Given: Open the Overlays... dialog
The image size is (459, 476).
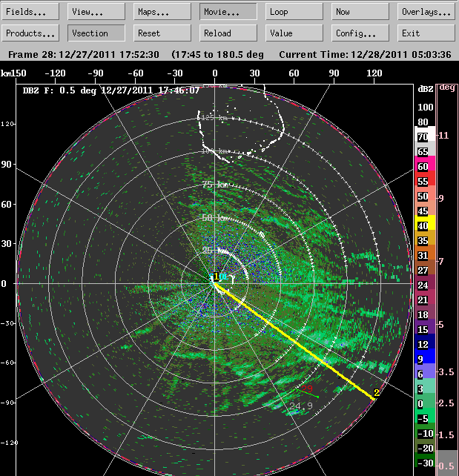Looking at the screenshot, I should (x=426, y=12).
